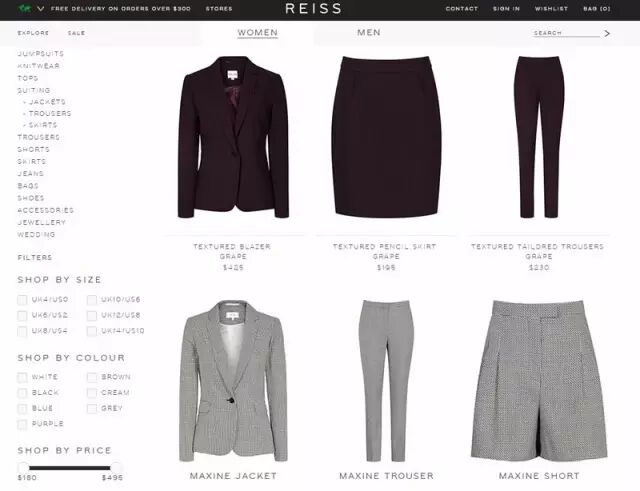640x491 pixels.
Task: Switch to the Men tab
Action: click(369, 33)
